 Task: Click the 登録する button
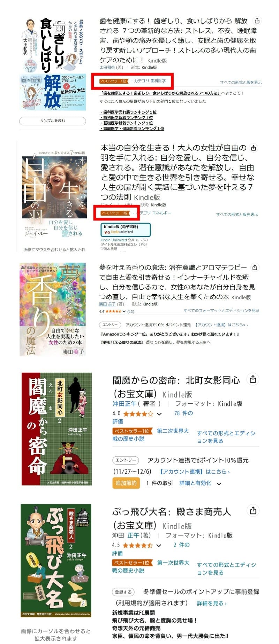[x=123, y=592]
